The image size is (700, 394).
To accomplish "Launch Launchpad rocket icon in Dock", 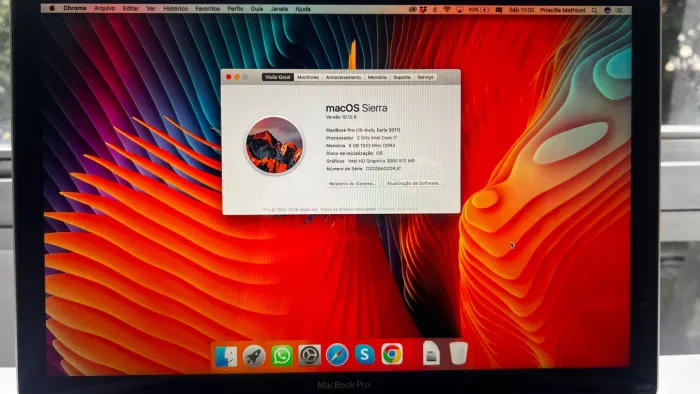I will tap(254, 356).
